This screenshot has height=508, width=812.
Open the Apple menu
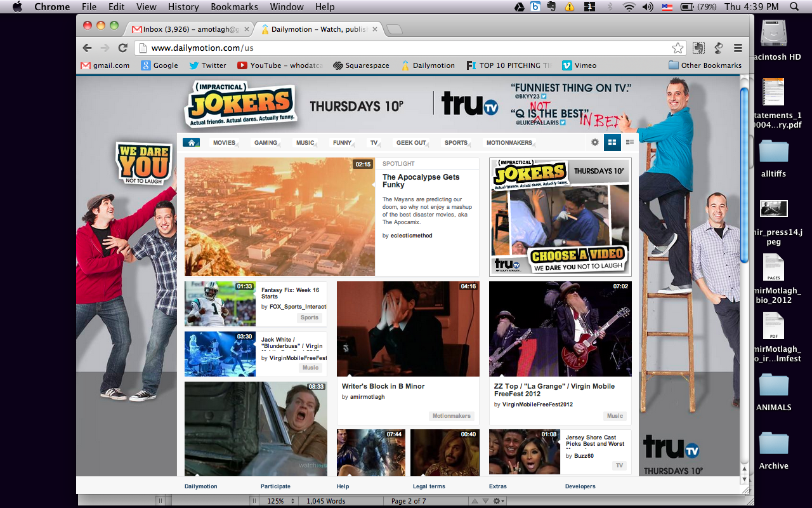tap(16, 7)
